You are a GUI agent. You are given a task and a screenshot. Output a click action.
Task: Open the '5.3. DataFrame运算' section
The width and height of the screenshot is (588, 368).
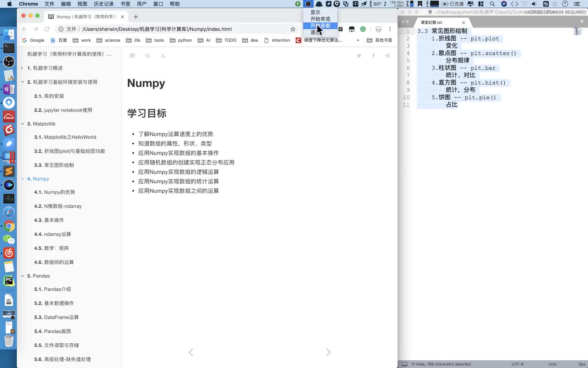56,317
